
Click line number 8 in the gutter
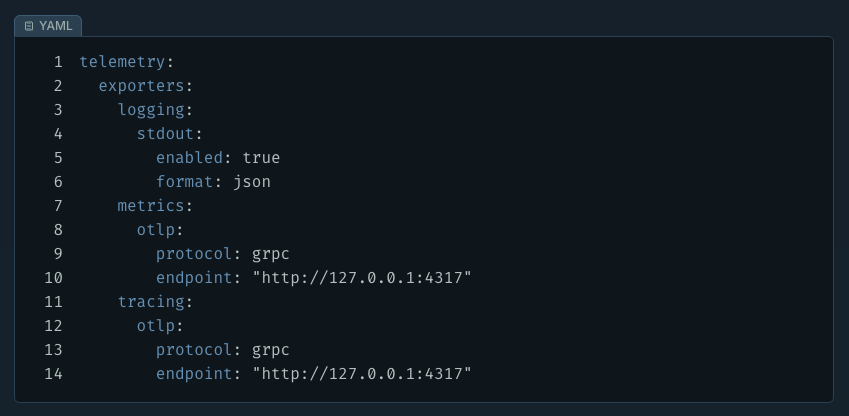58,230
